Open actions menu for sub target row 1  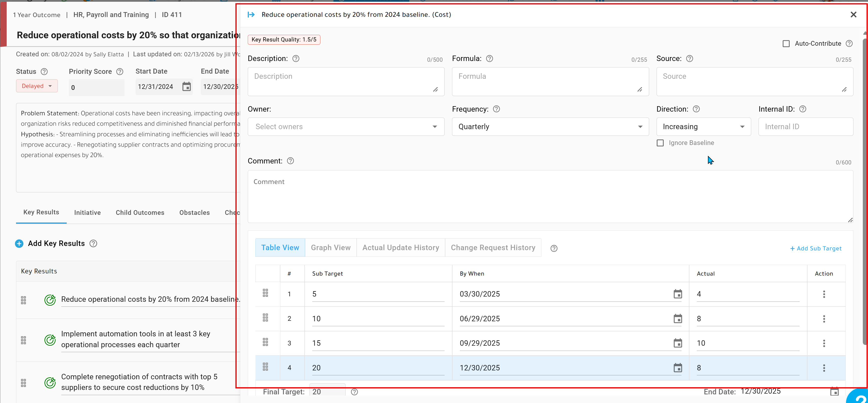(824, 294)
